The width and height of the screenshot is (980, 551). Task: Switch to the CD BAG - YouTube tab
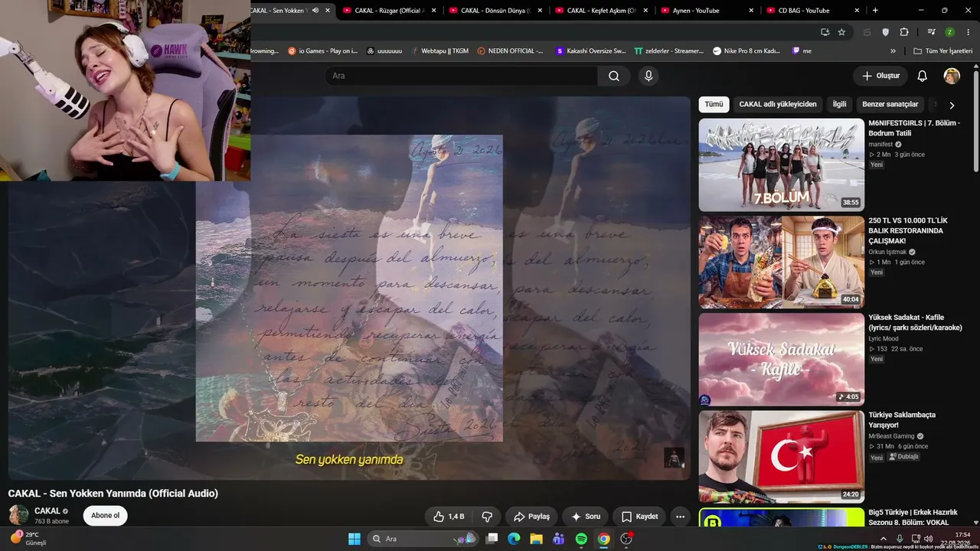pos(813,11)
